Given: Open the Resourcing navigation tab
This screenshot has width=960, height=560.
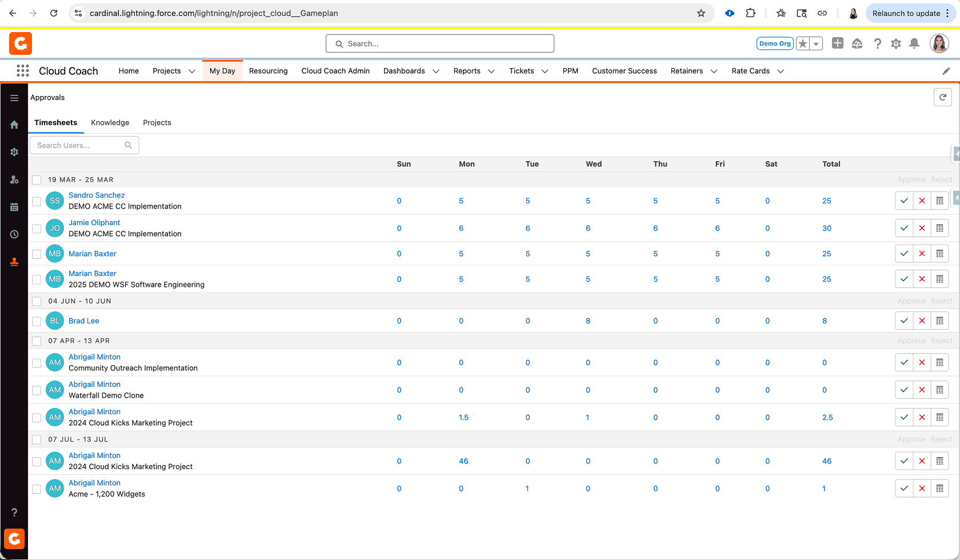Looking at the screenshot, I should [268, 71].
